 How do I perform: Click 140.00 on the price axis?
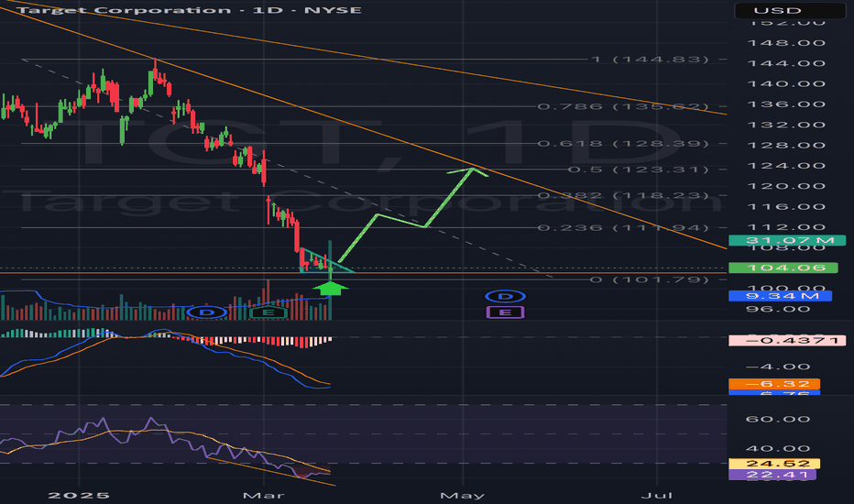tap(786, 84)
